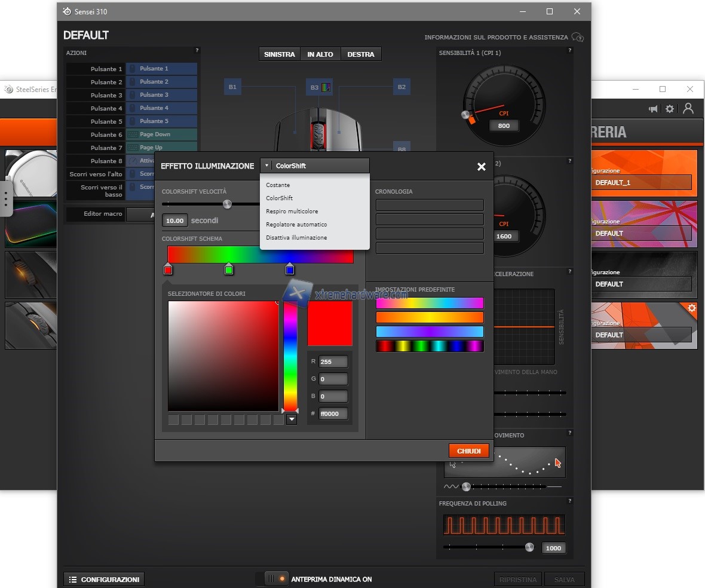Select Disattiva illuminazione in the effect menu
This screenshot has height=588, width=705.
tap(296, 238)
